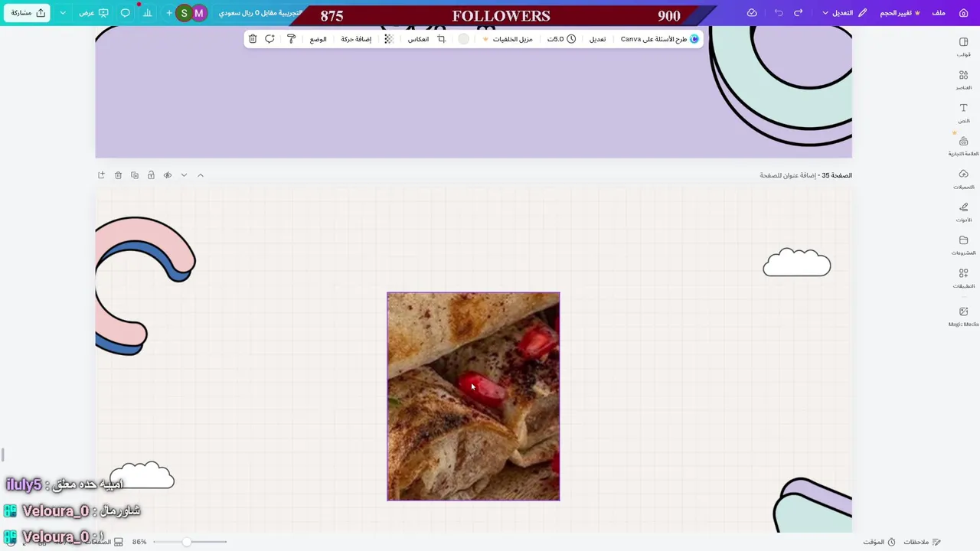Click the redo arrow

(x=799, y=13)
